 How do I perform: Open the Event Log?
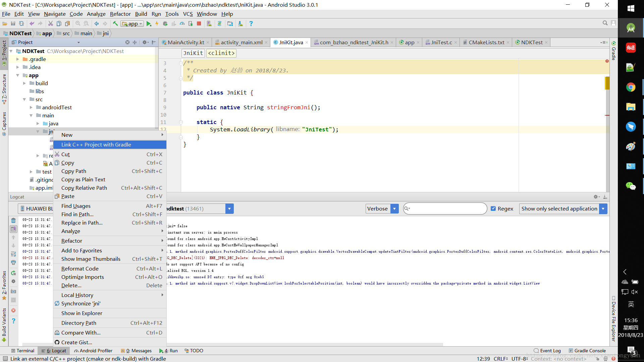(x=547, y=351)
